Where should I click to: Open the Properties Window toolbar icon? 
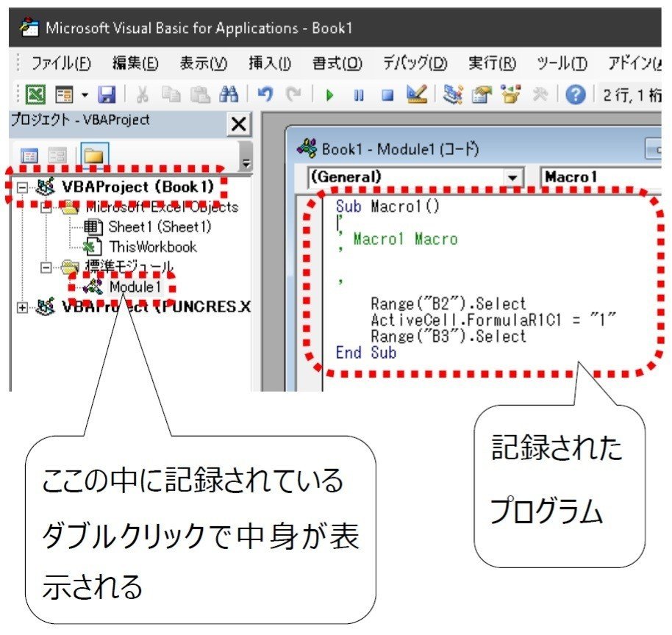point(482,94)
